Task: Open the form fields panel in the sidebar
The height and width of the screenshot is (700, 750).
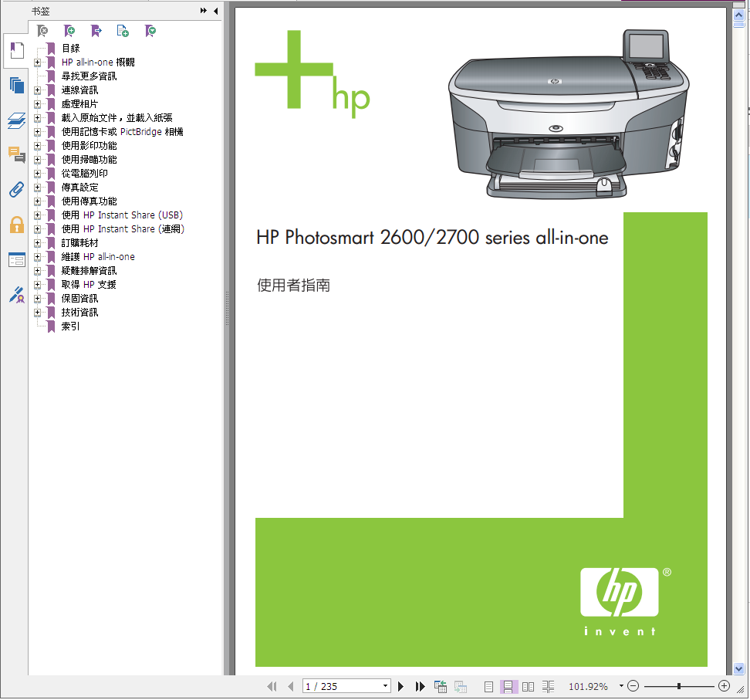Action: tap(17, 260)
